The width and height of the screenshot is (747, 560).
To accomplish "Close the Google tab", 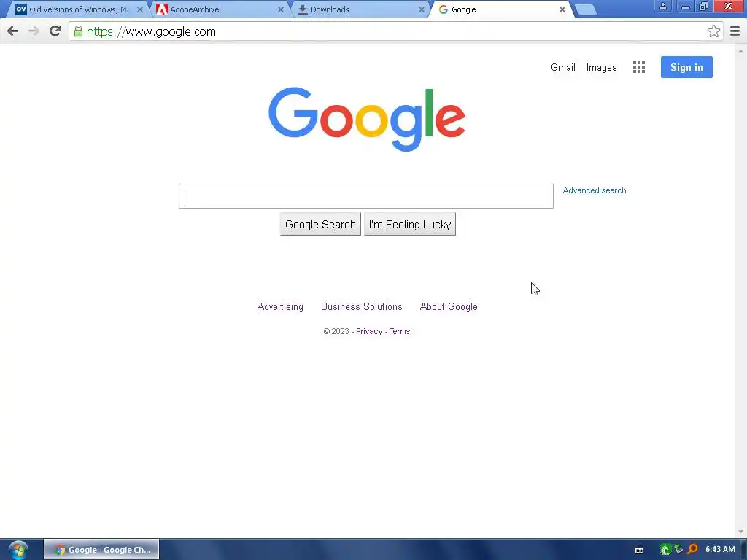I will (562, 9).
